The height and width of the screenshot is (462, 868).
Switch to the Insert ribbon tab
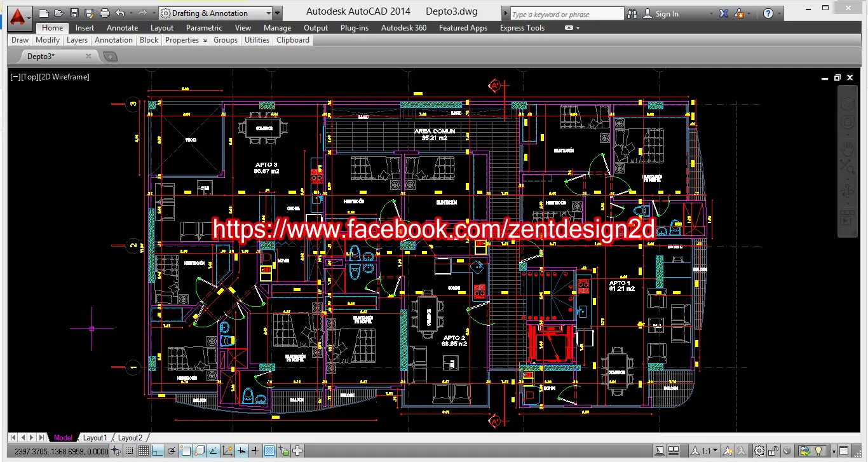point(85,28)
